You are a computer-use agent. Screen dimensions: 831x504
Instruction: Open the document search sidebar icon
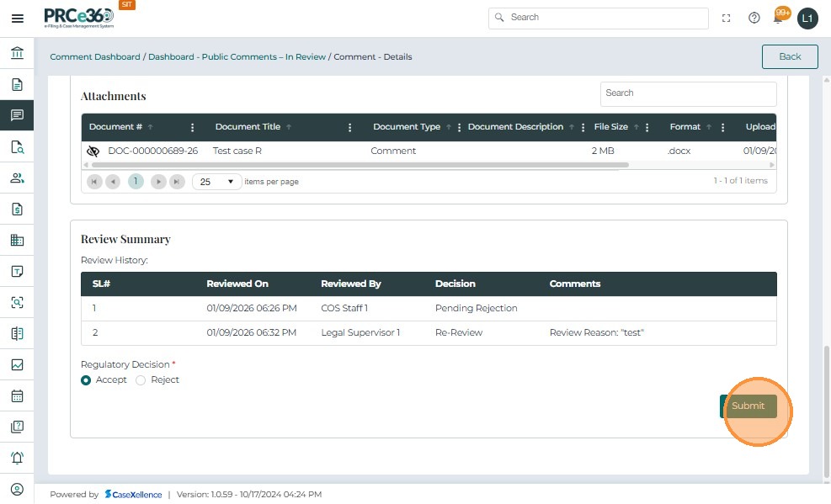pyautogui.click(x=17, y=146)
